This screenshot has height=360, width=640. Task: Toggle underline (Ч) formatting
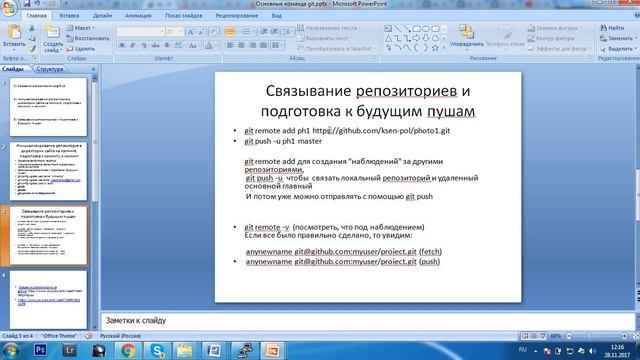(144, 45)
